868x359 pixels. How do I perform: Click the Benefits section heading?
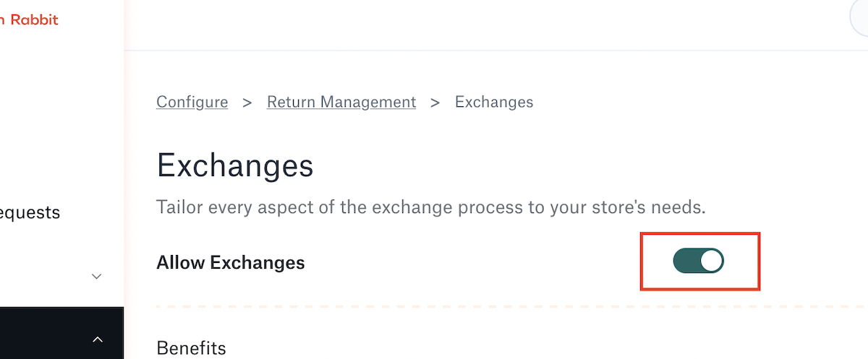(191, 348)
